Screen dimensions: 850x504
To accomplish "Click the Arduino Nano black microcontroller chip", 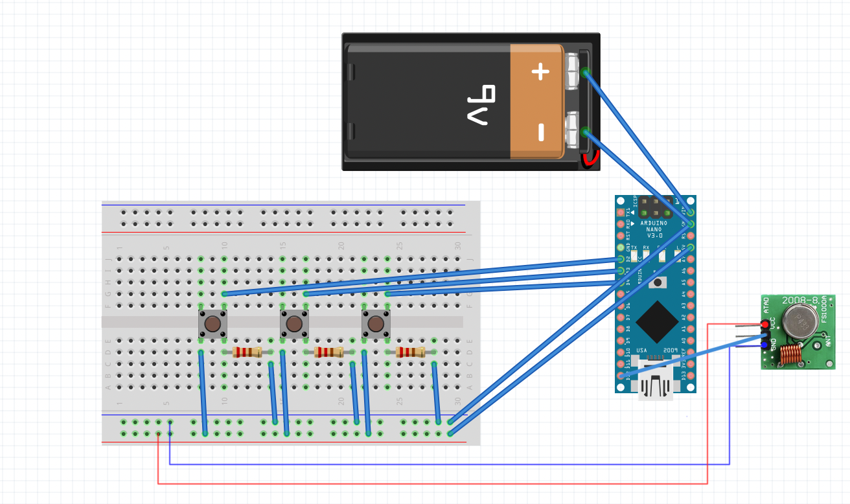I will point(658,322).
